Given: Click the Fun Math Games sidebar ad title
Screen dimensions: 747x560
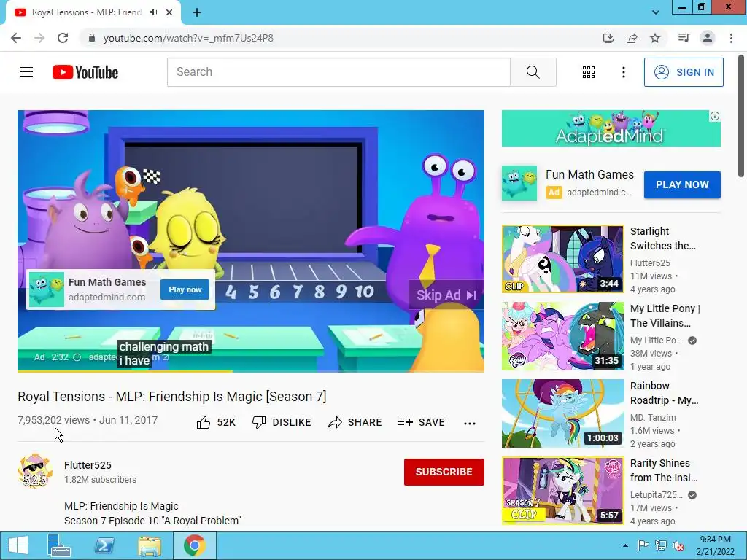Looking at the screenshot, I should (x=589, y=175).
